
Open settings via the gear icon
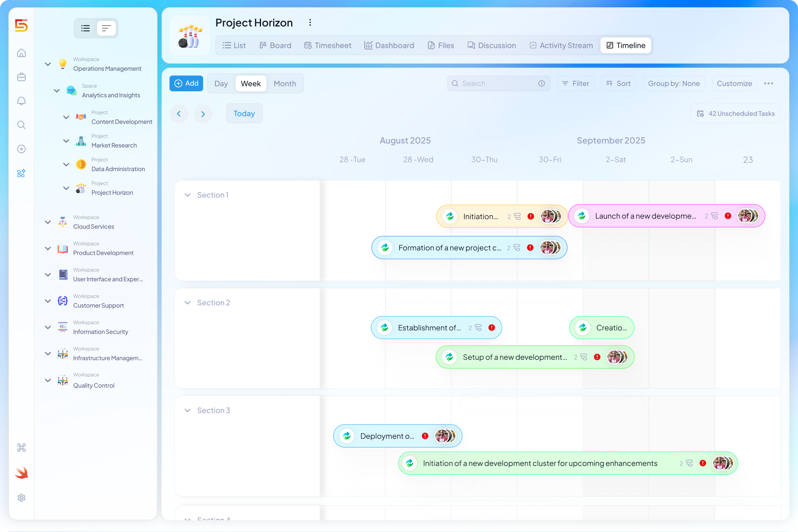pyautogui.click(x=21, y=497)
